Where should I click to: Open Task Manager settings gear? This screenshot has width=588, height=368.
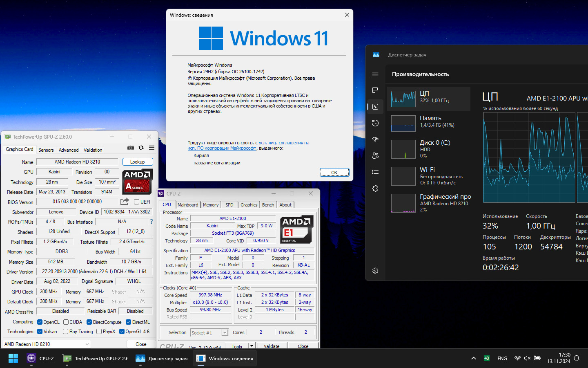click(x=375, y=271)
